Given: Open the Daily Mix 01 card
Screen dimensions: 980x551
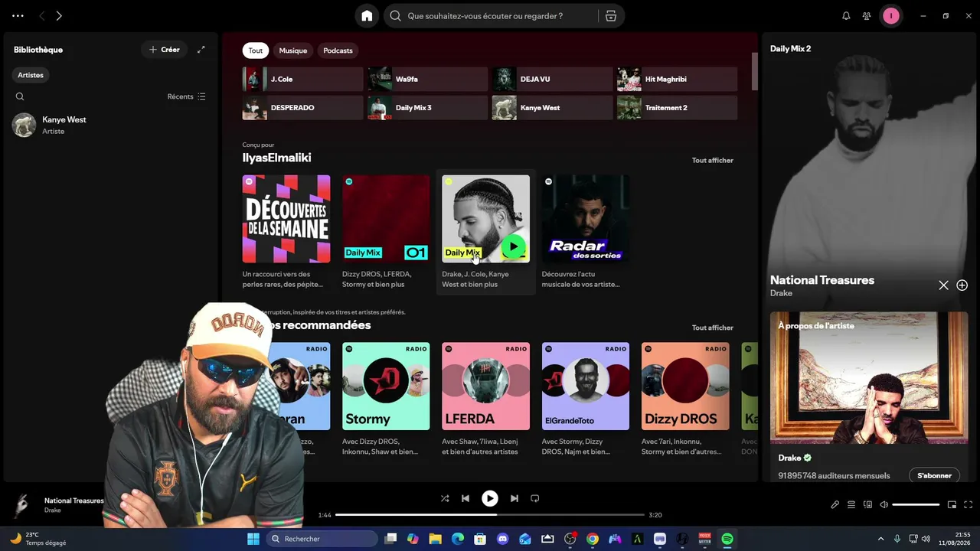Looking at the screenshot, I should coord(386,230).
